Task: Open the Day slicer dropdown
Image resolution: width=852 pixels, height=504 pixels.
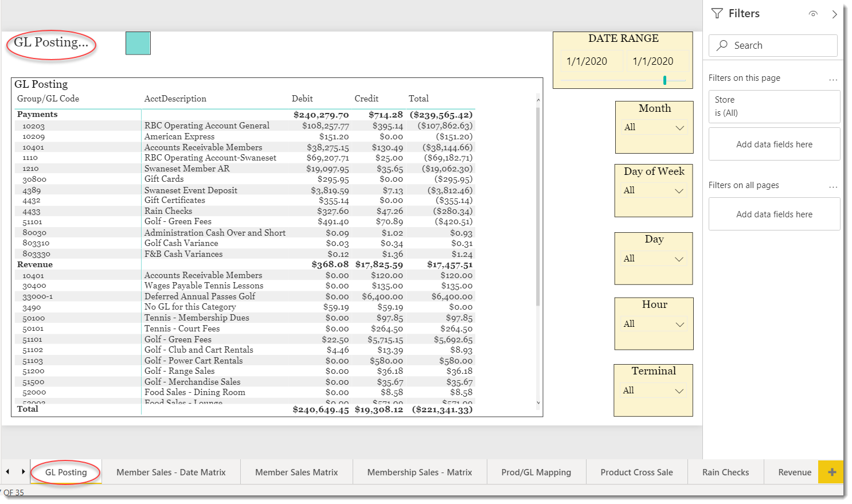Action: coord(654,259)
